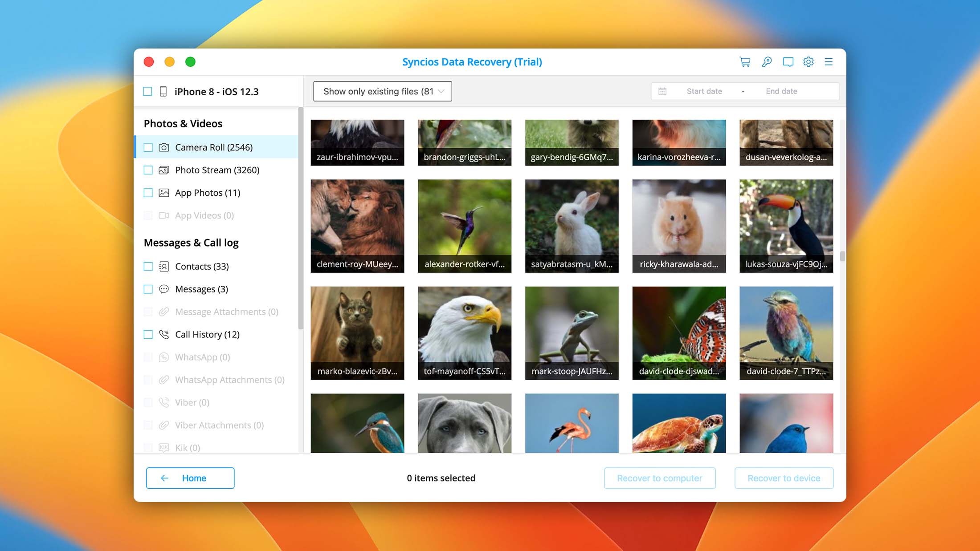Screen dimensions: 980x551
Task: Click the Photo Stream icon
Action: (164, 170)
